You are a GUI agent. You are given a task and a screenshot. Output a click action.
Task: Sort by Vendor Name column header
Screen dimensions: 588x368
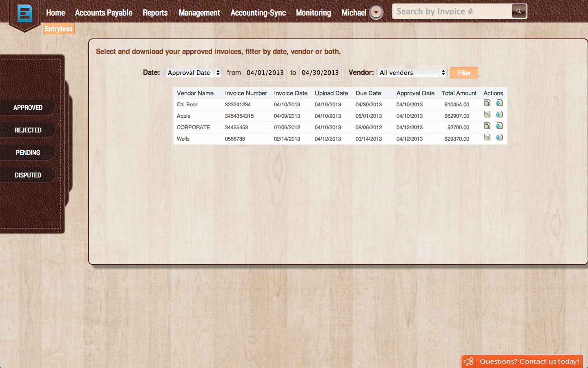(x=195, y=93)
